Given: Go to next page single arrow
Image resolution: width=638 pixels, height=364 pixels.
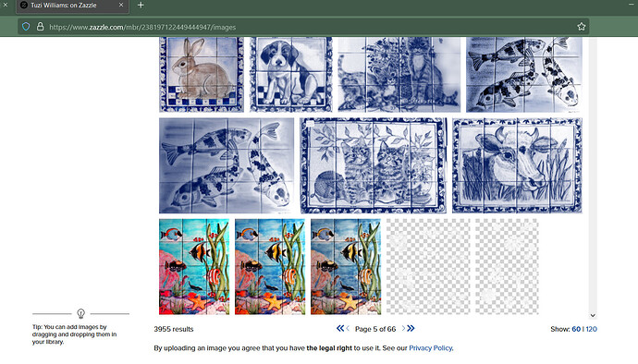Looking at the screenshot, I should point(403,328).
